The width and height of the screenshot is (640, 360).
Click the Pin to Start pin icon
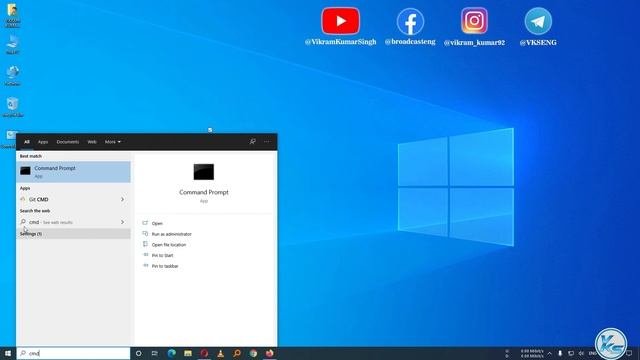(145, 255)
